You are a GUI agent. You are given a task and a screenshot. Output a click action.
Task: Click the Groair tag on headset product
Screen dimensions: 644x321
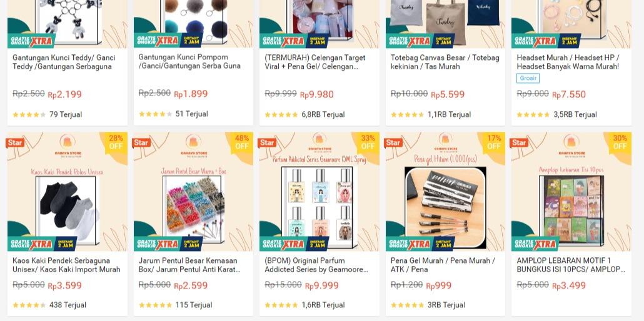[528, 79]
